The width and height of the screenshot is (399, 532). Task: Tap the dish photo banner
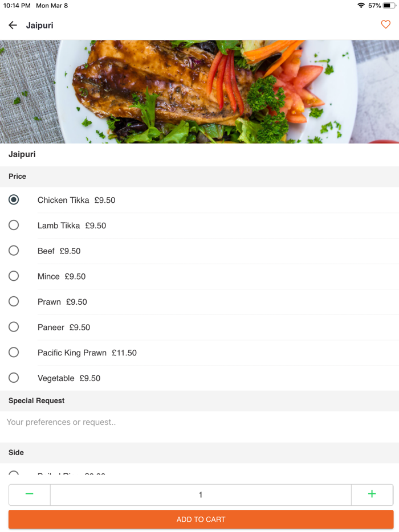pos(199,92)
